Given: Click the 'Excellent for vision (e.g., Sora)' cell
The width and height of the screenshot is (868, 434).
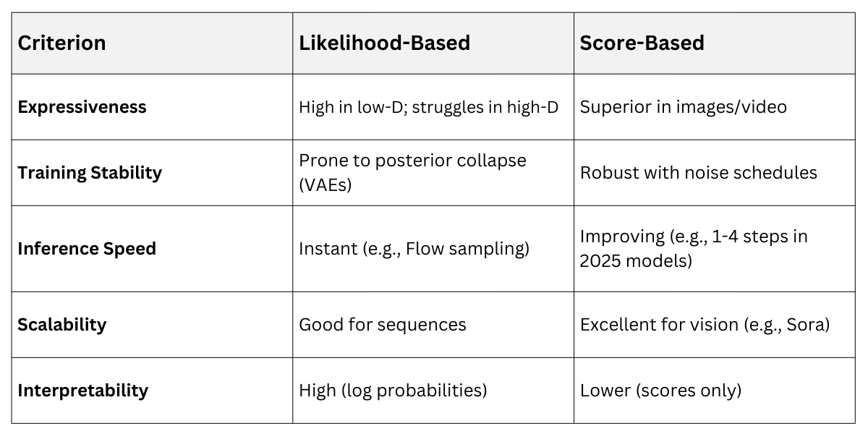Looking at the screenshot, I should (705, 325).
